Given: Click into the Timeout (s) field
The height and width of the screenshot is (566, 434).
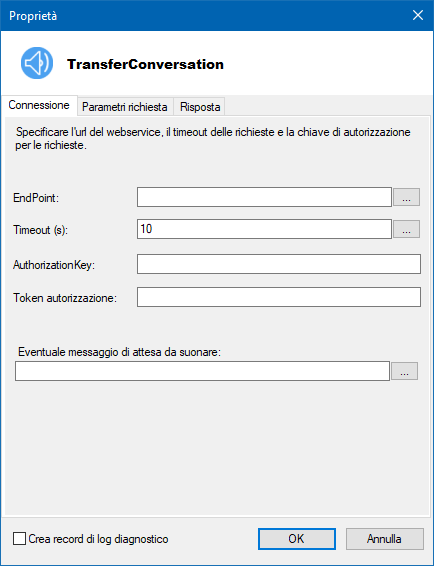Looking at the screenshot, I should [264, 229].
